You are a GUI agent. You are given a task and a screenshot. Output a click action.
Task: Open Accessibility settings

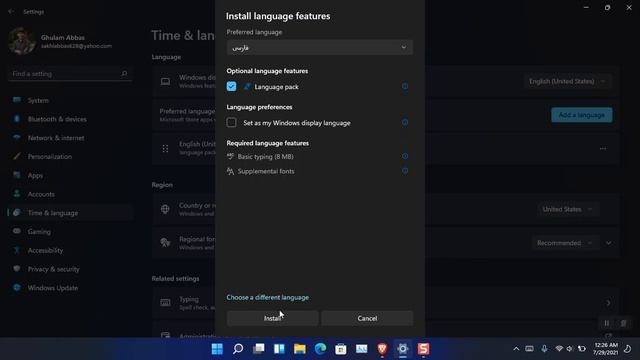[70, 251]
